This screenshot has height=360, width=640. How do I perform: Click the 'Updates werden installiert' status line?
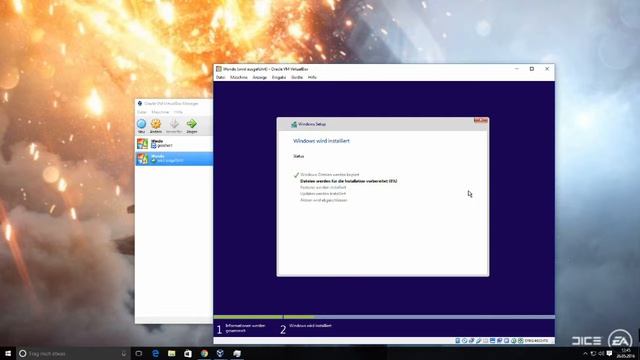[x=323, y=193]
